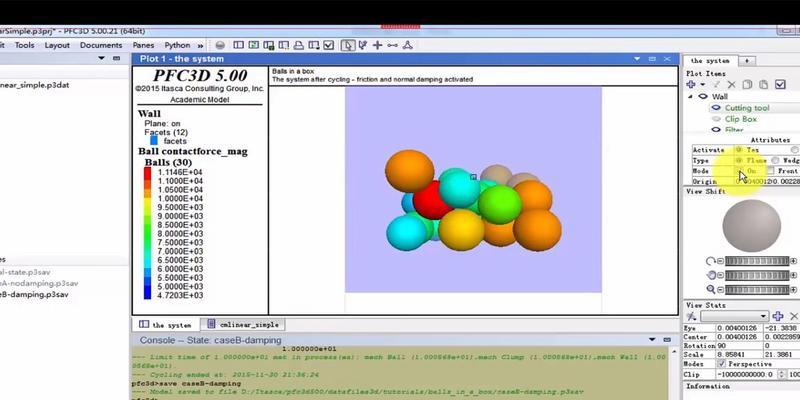Click the grey sphere icon in the toolbar
This screenshot has height=400, width=800.
click(220, 45)
